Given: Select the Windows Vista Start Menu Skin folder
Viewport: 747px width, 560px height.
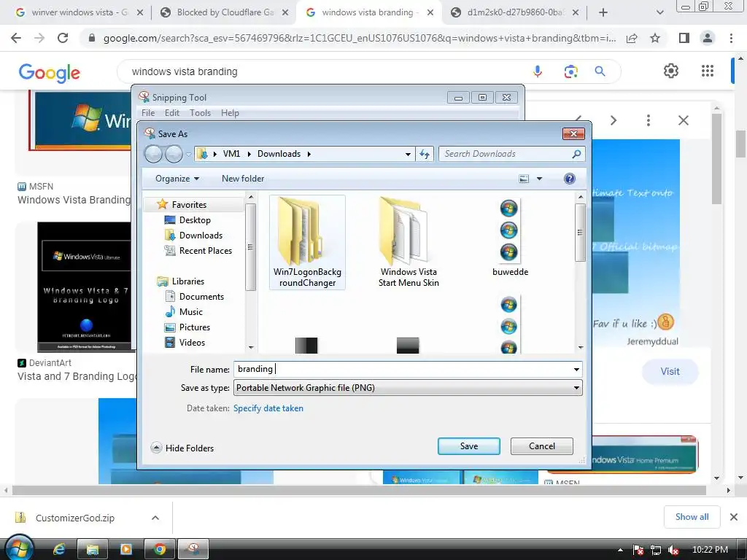Looking at the screenshot, I should click(409, 242).
